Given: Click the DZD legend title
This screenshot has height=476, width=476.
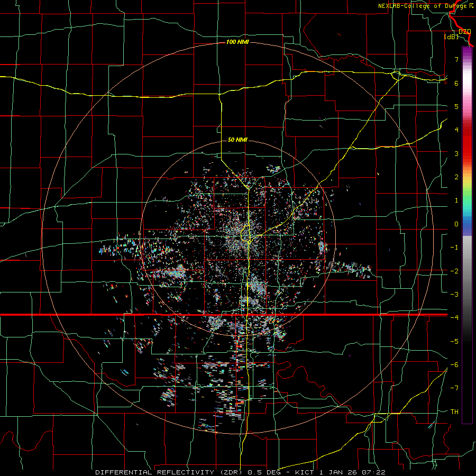Looking at the screenshot, I should point(465,32).
